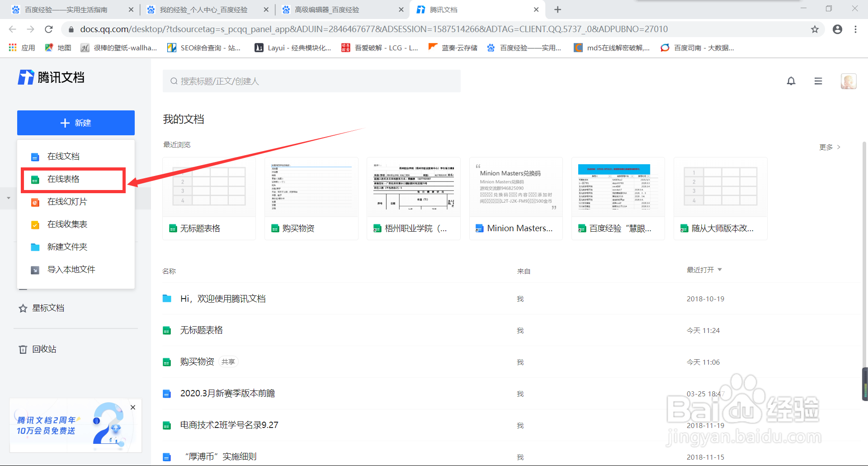
Task: Open the user avatar profile
Action: tap(849, 81)
